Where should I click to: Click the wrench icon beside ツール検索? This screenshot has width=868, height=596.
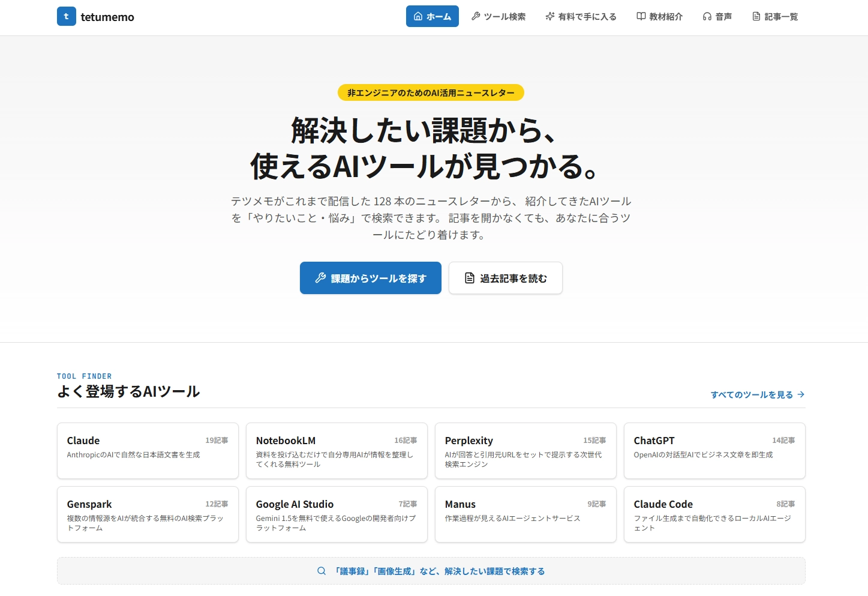click(476, 16)
